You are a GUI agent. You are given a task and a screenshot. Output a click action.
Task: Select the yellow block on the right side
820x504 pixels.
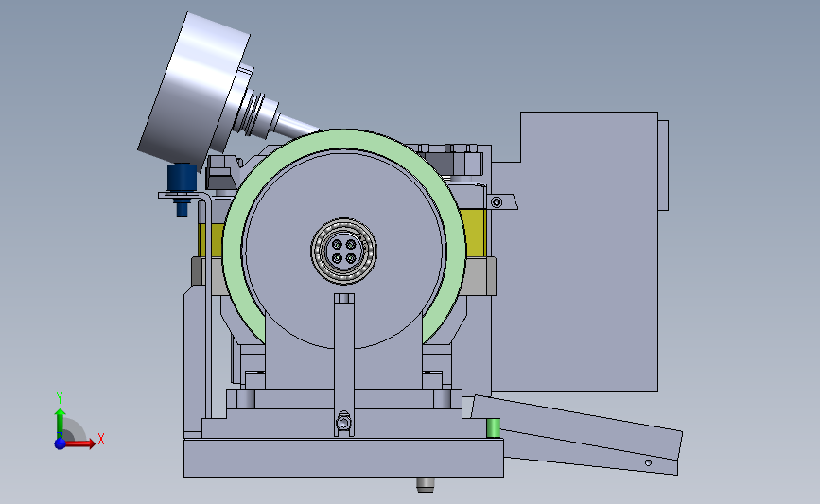[x=473, y=233]
